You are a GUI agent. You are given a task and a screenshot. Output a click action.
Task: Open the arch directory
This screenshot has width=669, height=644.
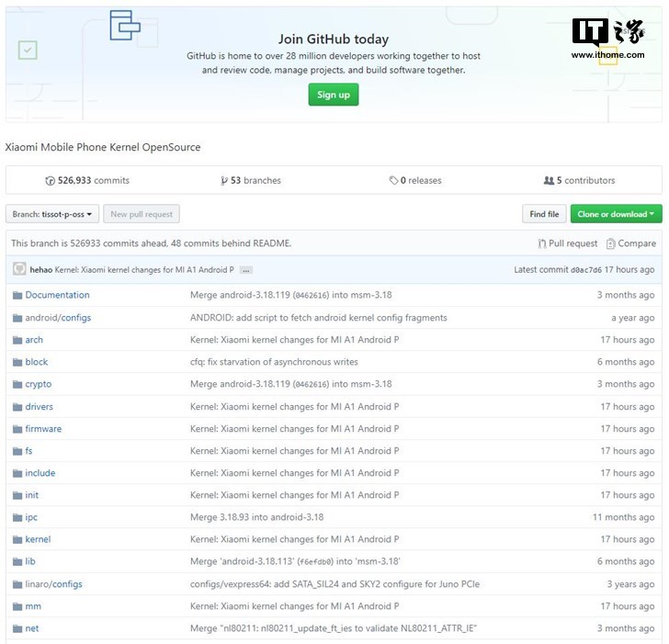click(34, 340)
